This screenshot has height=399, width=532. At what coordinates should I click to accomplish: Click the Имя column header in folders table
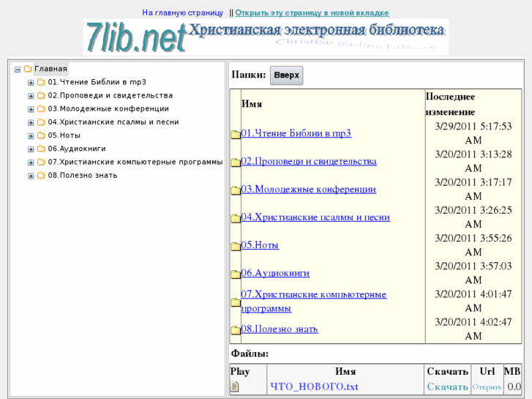tap(252, 104)
